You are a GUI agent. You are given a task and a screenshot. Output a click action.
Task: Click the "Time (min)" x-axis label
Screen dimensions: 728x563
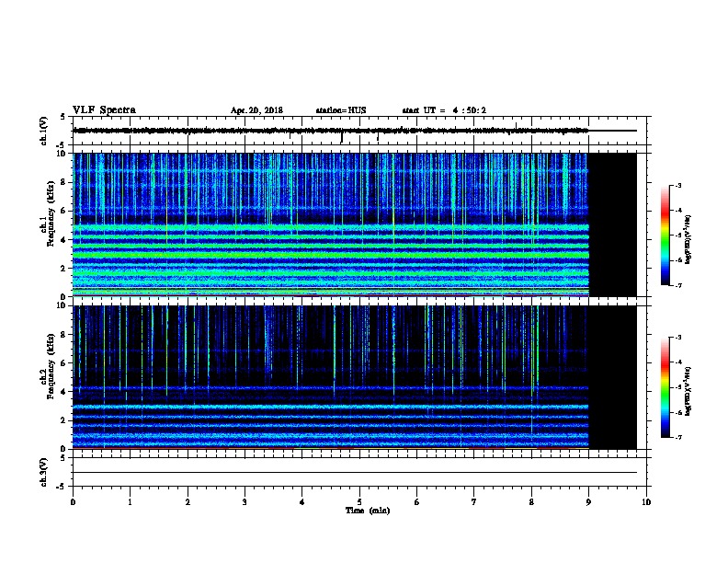coord(368,511)
